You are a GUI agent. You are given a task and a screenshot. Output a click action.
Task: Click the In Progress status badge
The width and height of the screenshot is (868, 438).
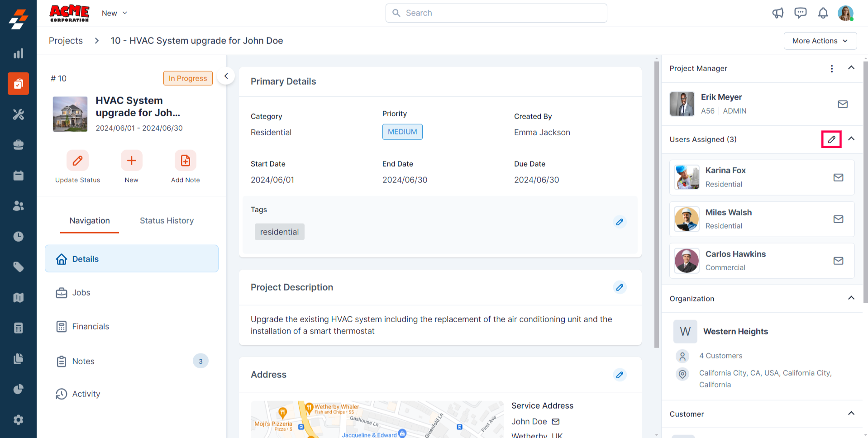(188, 78)
